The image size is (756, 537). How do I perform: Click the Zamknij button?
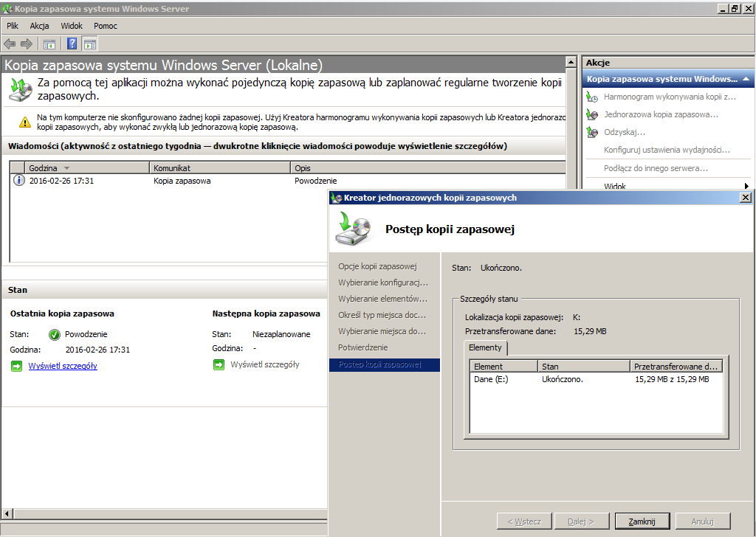pyautogui.click(x=642, y=521)
